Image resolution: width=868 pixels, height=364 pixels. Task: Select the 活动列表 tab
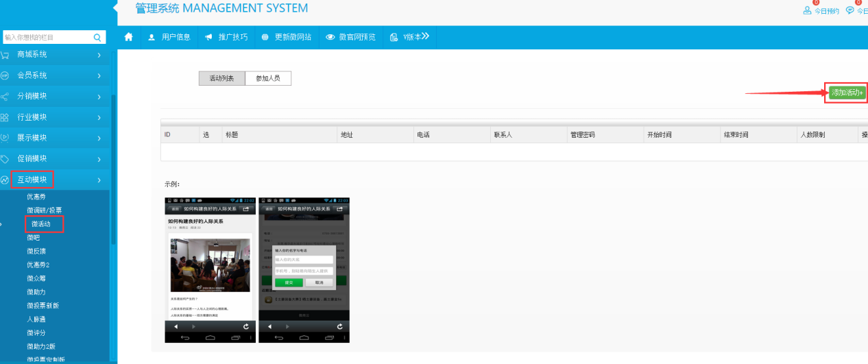click(x=221, y=78)
